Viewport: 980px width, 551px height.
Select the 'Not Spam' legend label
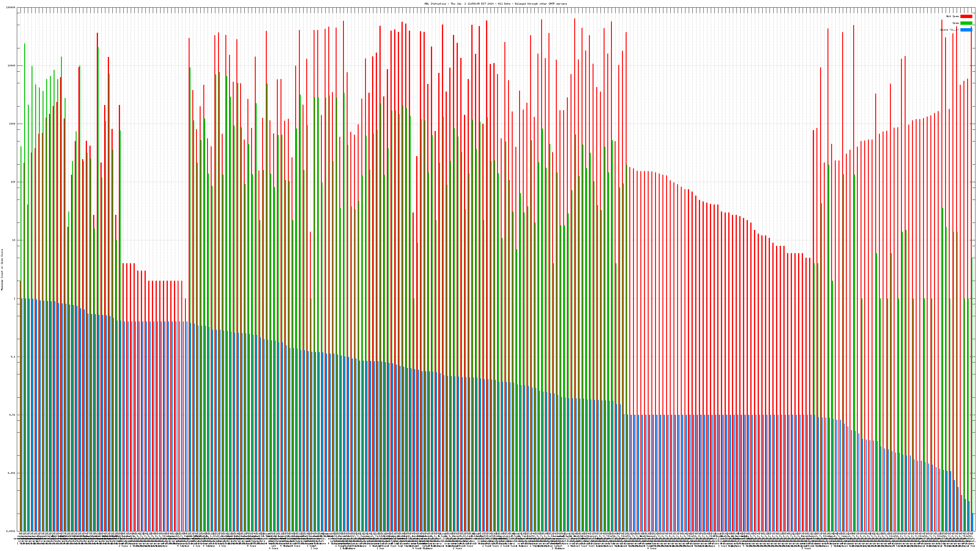953,16
